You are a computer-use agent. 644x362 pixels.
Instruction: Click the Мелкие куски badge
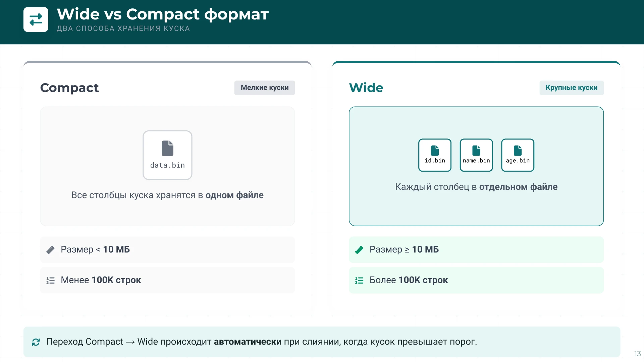(265, 88)
